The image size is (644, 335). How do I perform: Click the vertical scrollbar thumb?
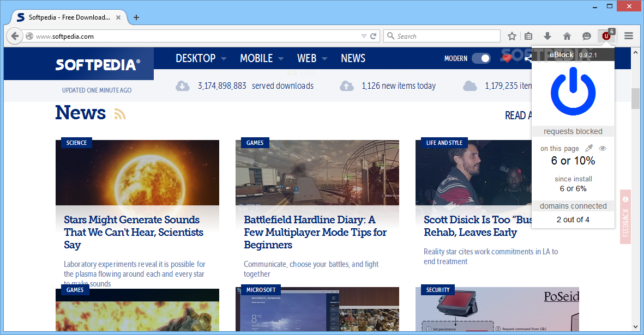635,99
